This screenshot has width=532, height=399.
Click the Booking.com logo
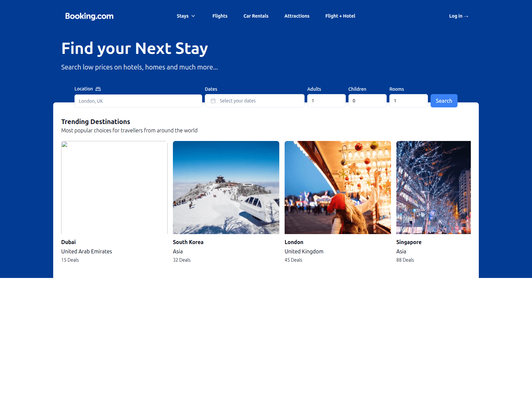click(x=89, y=16)
